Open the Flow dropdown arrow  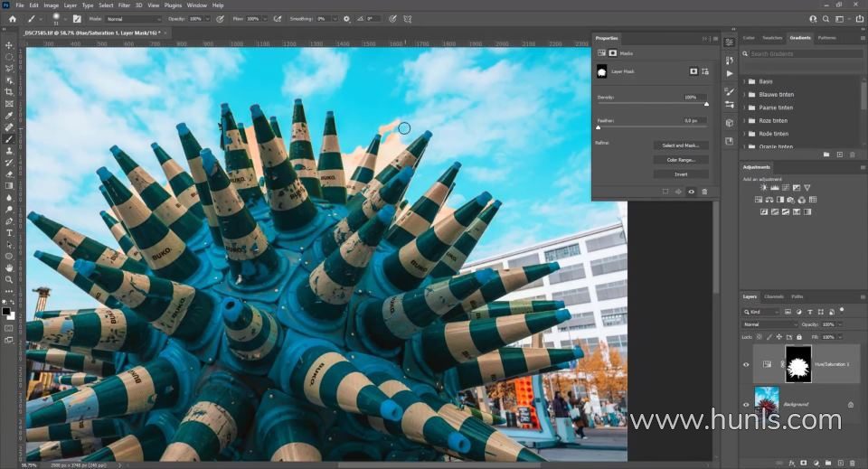click(x=265, y=19)
